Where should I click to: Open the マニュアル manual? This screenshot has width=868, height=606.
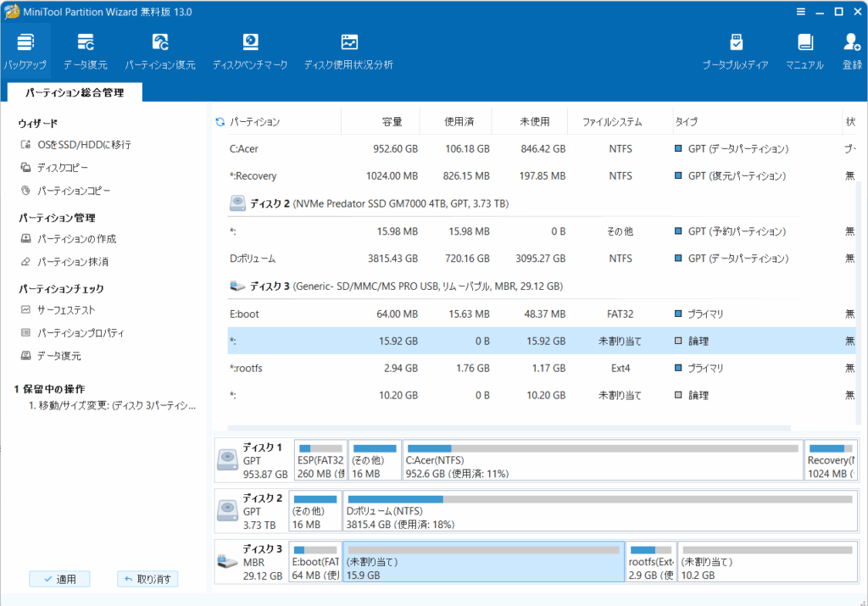(x=804, y=51)
